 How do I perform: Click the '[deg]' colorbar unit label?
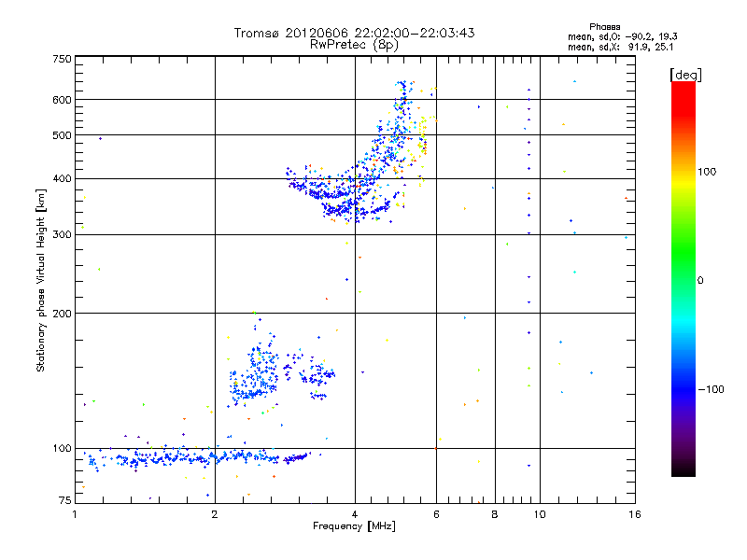pyautogui.click(x=685, y=75)
